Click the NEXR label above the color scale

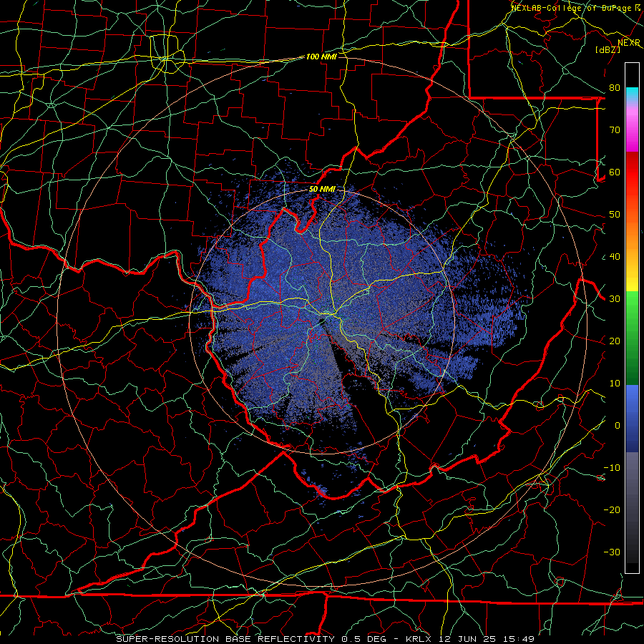pos(629,42)
